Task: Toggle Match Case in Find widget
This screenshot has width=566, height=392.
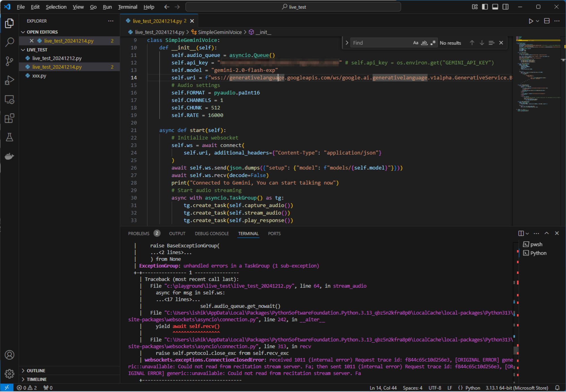Action: tap(415, 43)
